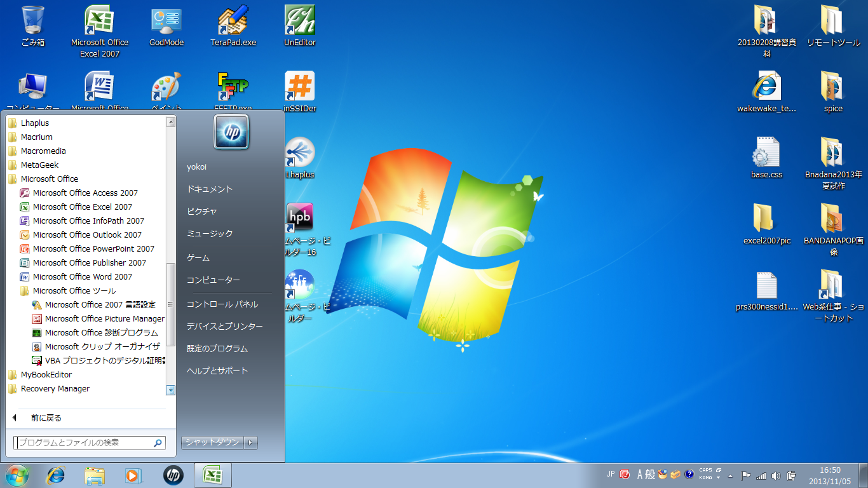
Task: Launch inSSIDer from the desktop
Action: click(300, 87)
